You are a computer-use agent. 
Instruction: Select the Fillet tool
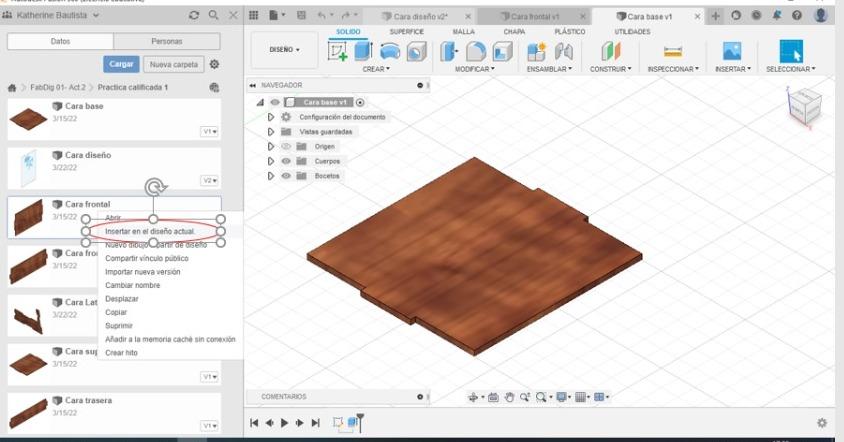click(475, 52)
